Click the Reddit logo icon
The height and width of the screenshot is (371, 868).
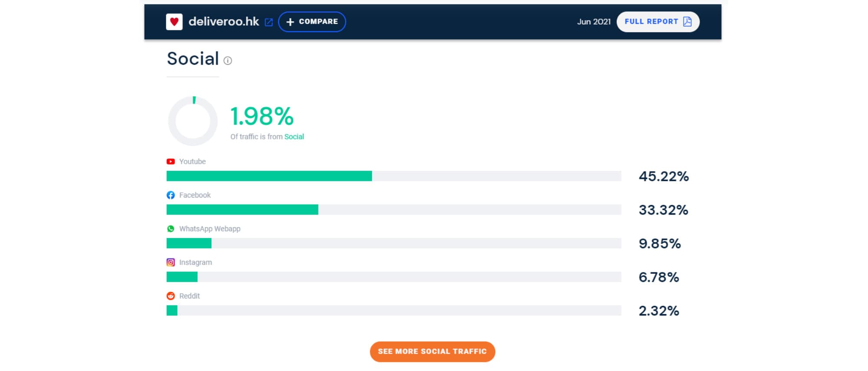pos(171,296)
